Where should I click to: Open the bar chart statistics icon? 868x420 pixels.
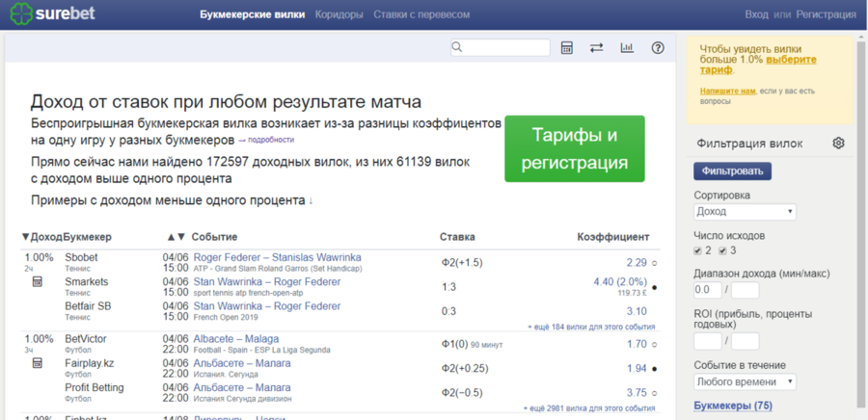point(627,47)
